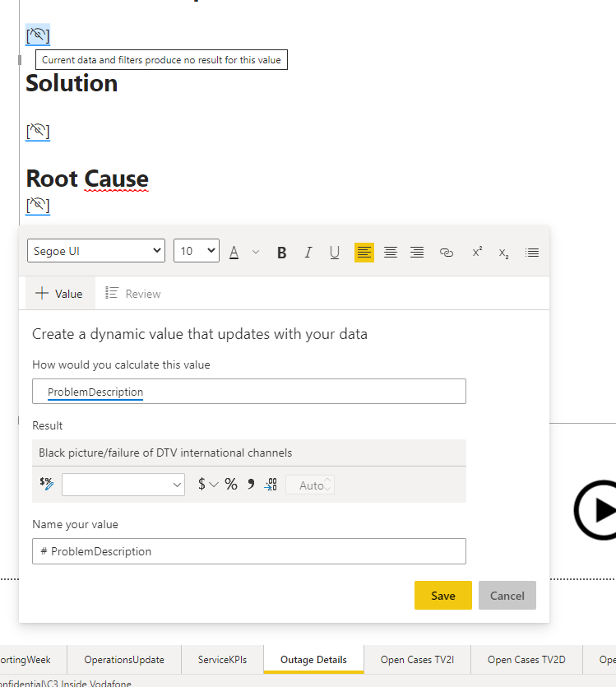616x687 pixels.
Task: Adjust the Auto decimal places stepper
Action: (327, 485)
